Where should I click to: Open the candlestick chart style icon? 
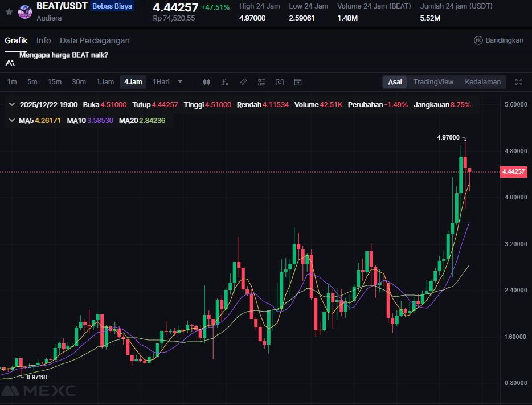[x=207, y=82]
